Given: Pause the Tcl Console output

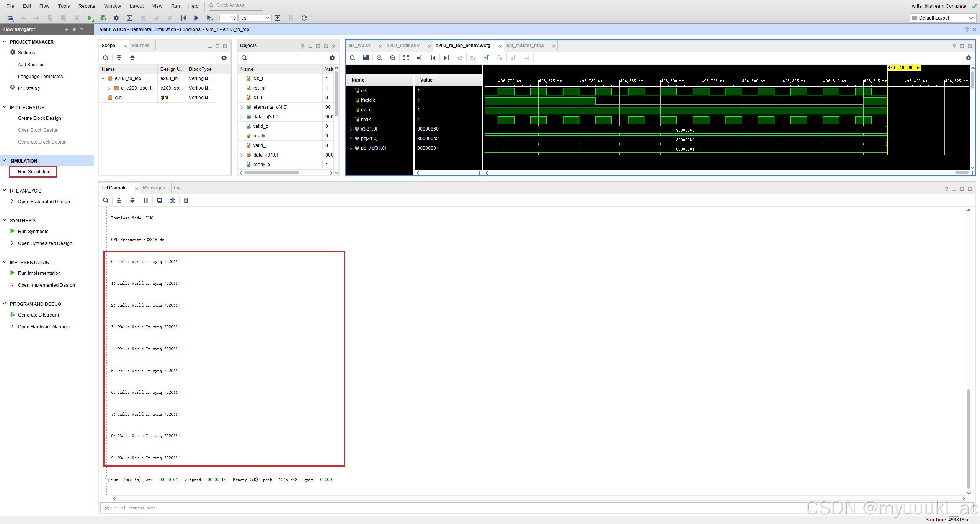Looking at the screenshot, I should coord(146,200).
